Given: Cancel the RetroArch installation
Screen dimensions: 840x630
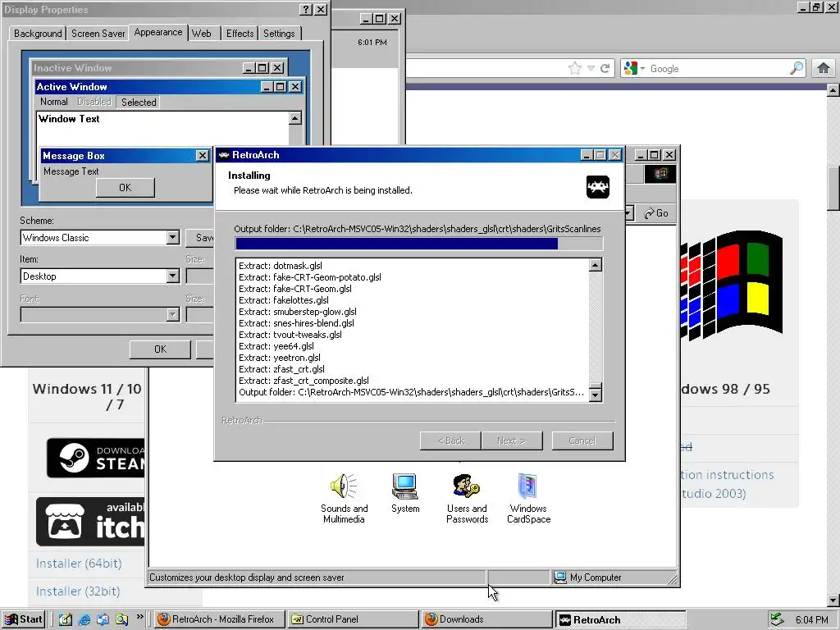Looking at the screenshot, I should coord(582,441).
